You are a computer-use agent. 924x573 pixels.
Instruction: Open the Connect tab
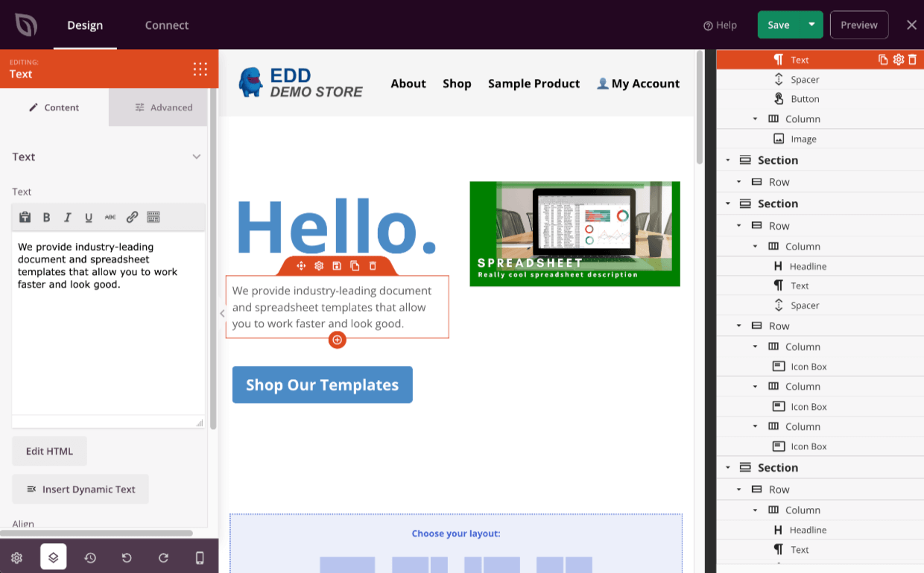pyautogui.click(x=166, y=25)
